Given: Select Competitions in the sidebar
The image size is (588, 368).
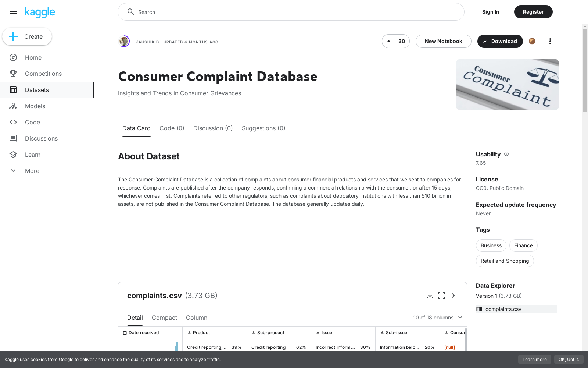Looking at the screenshot, I should point(43,74).
